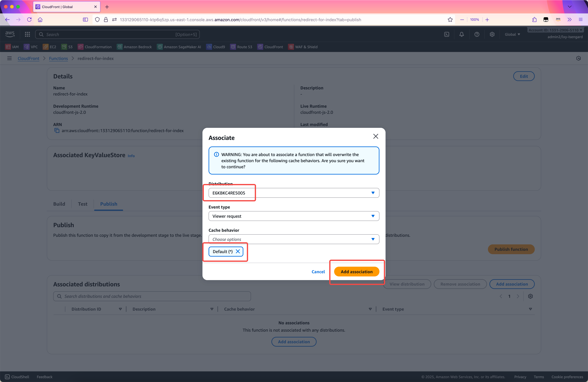This screenshot has width=588, height=382.
Task: Bookmark this page with the star icon
Action: tap(450, 20)
